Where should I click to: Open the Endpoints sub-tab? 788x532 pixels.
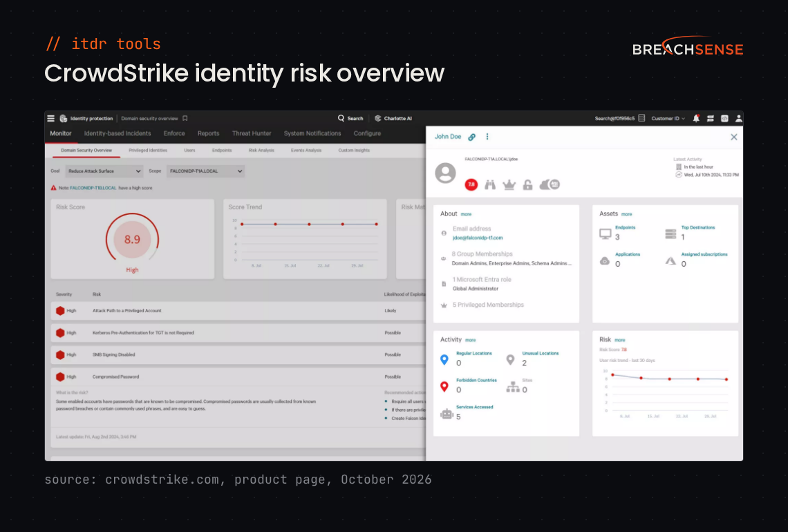pyautogui.click(x=222, y=150)
